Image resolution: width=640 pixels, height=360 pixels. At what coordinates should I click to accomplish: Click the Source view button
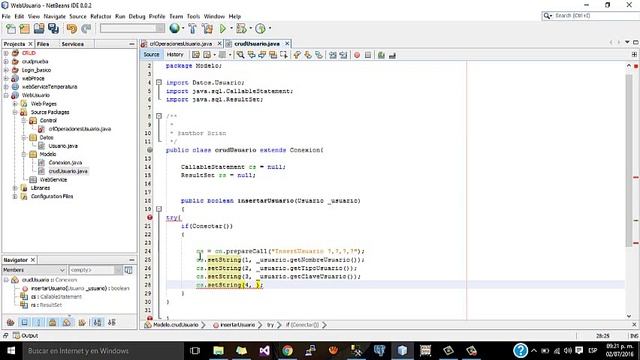151,55
